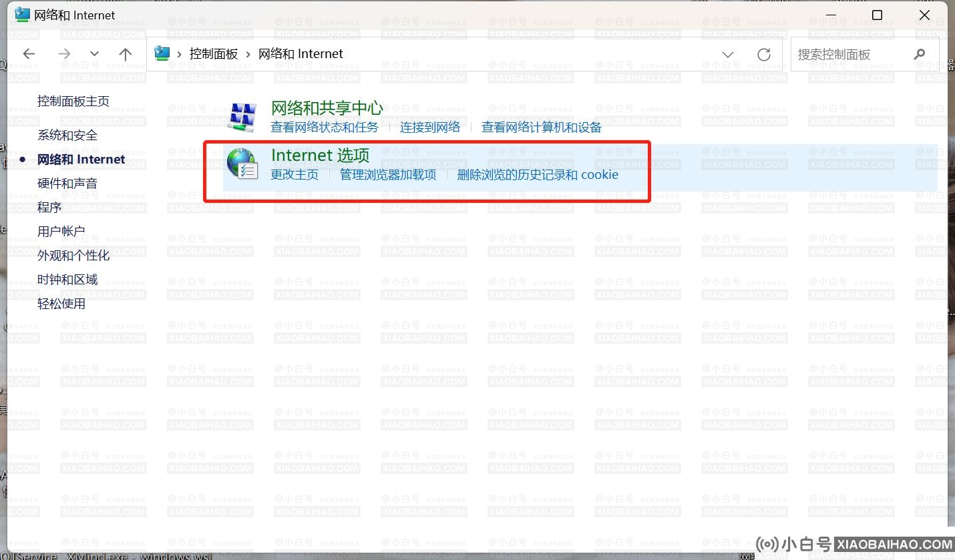
Task: Click 查看网络计算机和设备 link
Action: point(542,127)
